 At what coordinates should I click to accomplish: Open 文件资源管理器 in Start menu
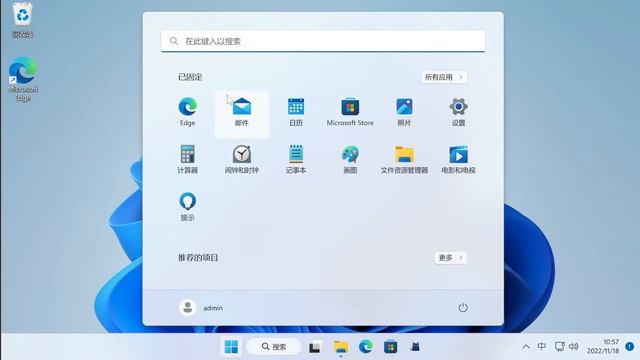404,160
